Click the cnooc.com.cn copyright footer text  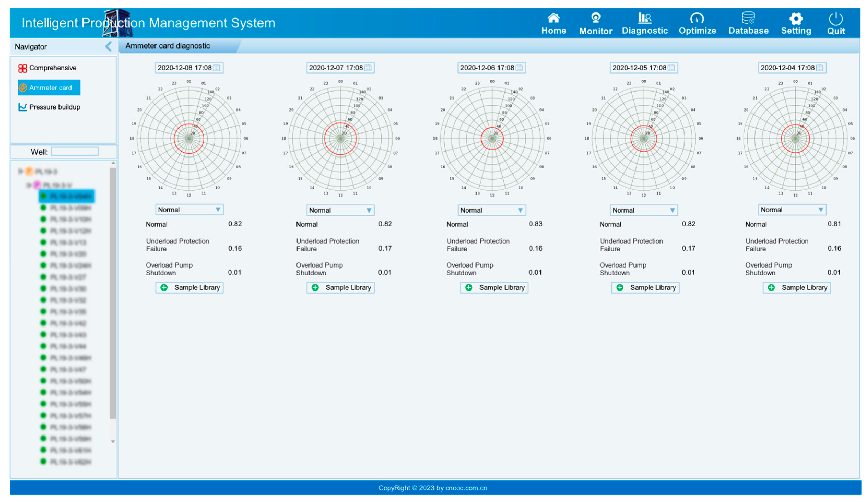click(433, 488)
